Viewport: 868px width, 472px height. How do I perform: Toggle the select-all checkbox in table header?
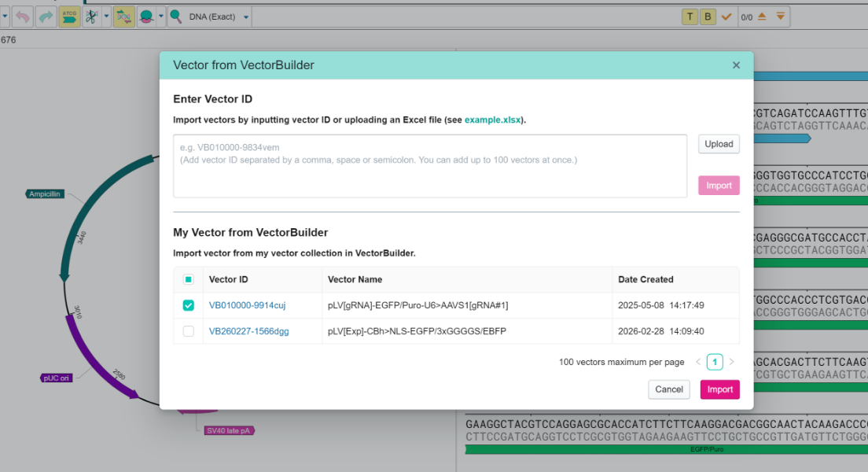point(188,279)
